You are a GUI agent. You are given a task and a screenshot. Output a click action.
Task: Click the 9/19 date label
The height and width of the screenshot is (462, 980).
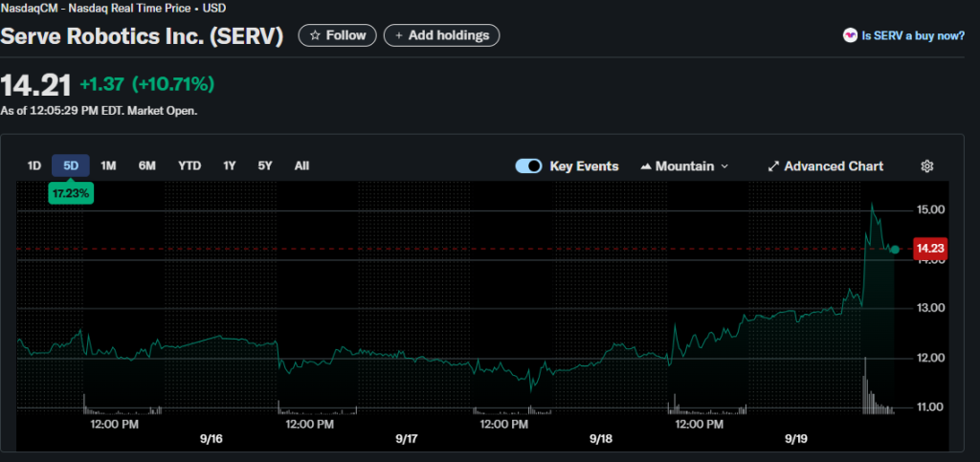pos(795,440)
